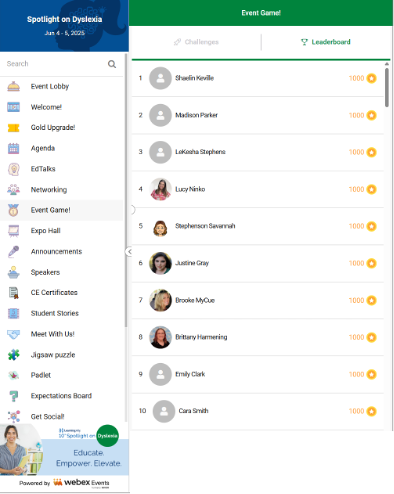Click the Expo Hall booth icon
The image size is (394, 494).
(13, 231)
